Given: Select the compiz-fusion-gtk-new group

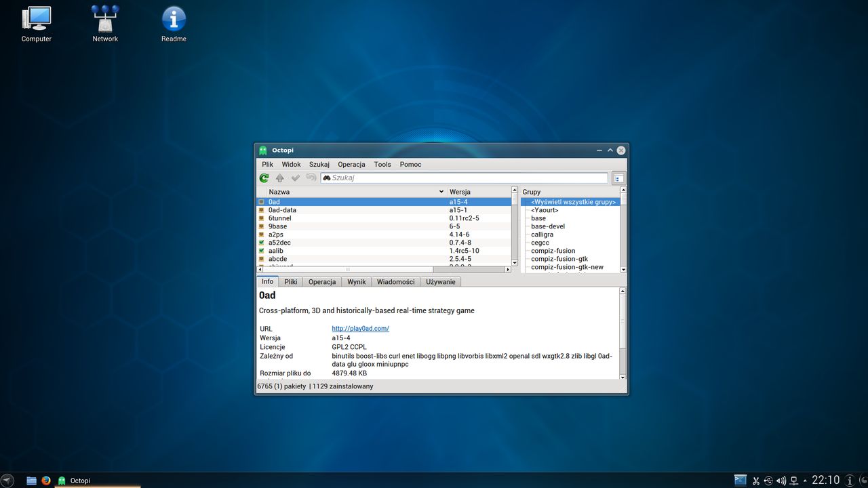Looking at the screenshot, I should click(567, 267).
